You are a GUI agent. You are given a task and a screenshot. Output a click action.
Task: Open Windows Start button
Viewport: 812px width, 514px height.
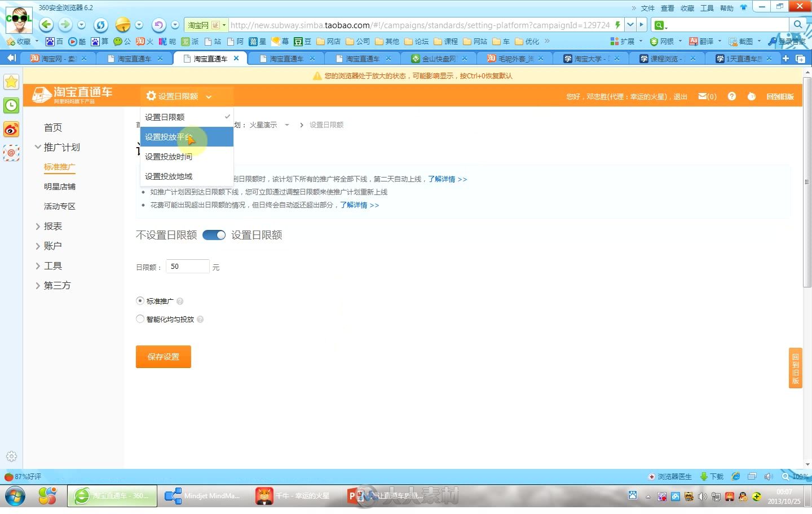click(x=15, y=497)
